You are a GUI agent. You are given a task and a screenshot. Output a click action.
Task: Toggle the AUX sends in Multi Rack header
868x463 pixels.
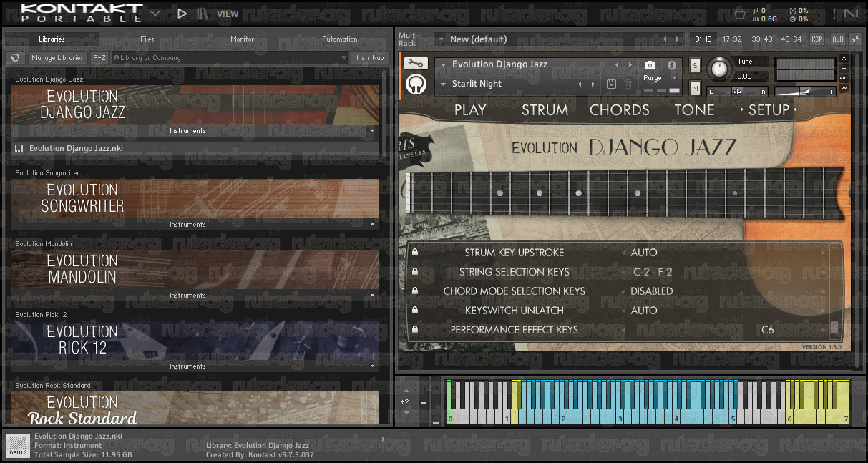838,39
